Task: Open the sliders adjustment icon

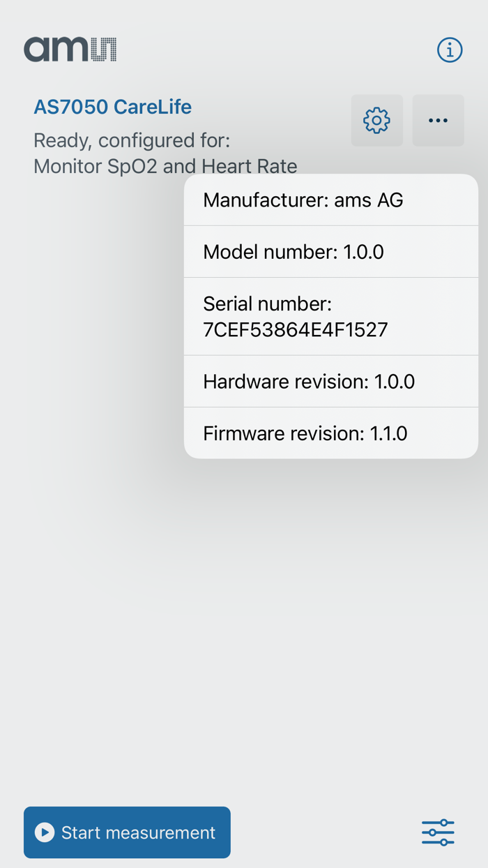Action: 438,832
